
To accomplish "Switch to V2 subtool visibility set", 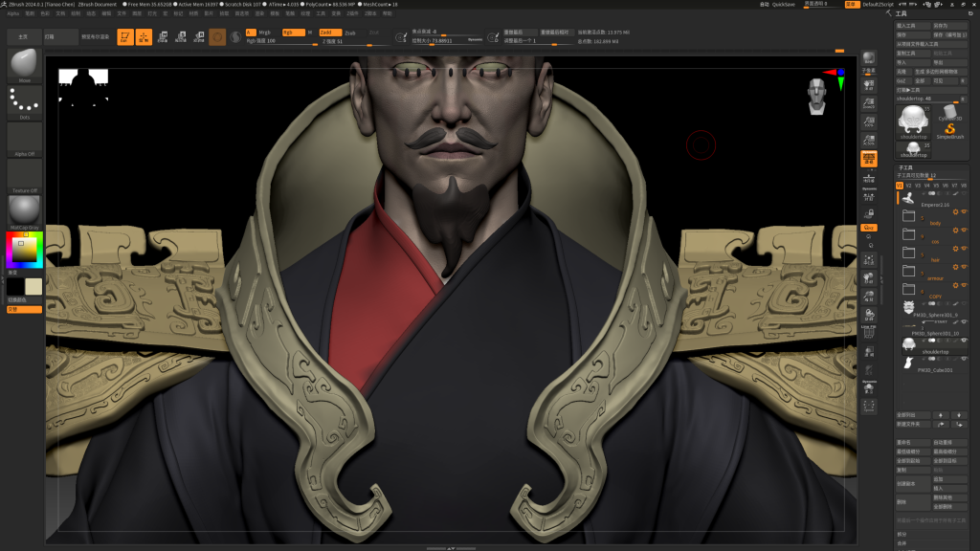I will 909,186.
